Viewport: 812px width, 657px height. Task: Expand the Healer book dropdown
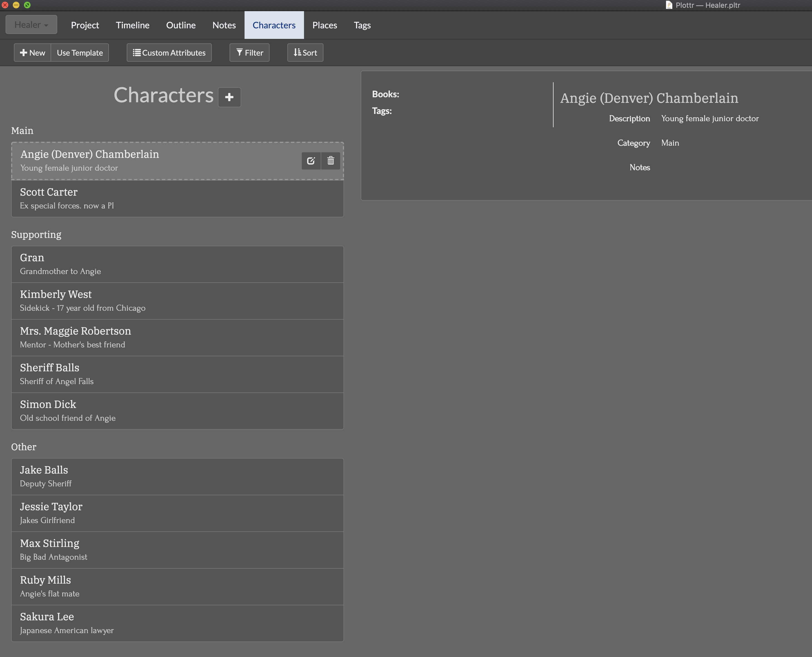(31, 25)
